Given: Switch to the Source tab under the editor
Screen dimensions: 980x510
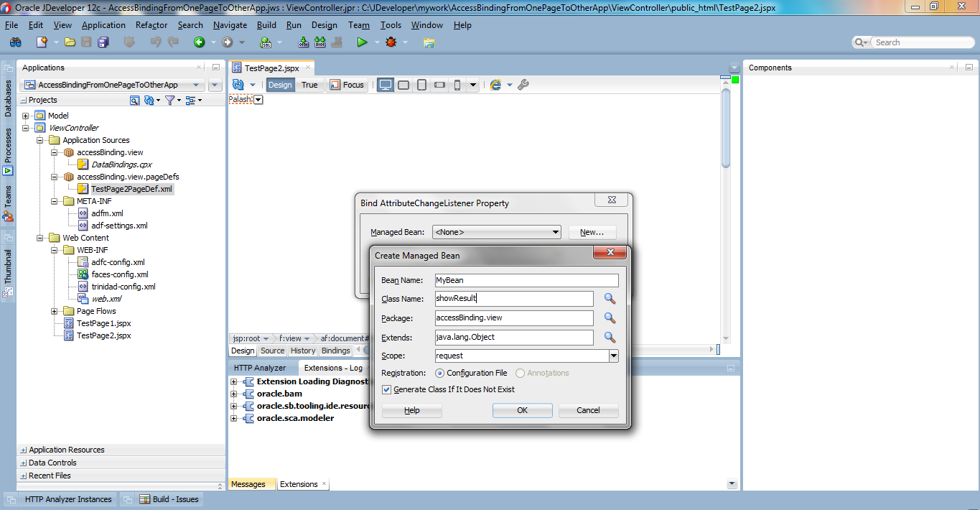Looking at the screenshot, I should (x=272, y=351).
